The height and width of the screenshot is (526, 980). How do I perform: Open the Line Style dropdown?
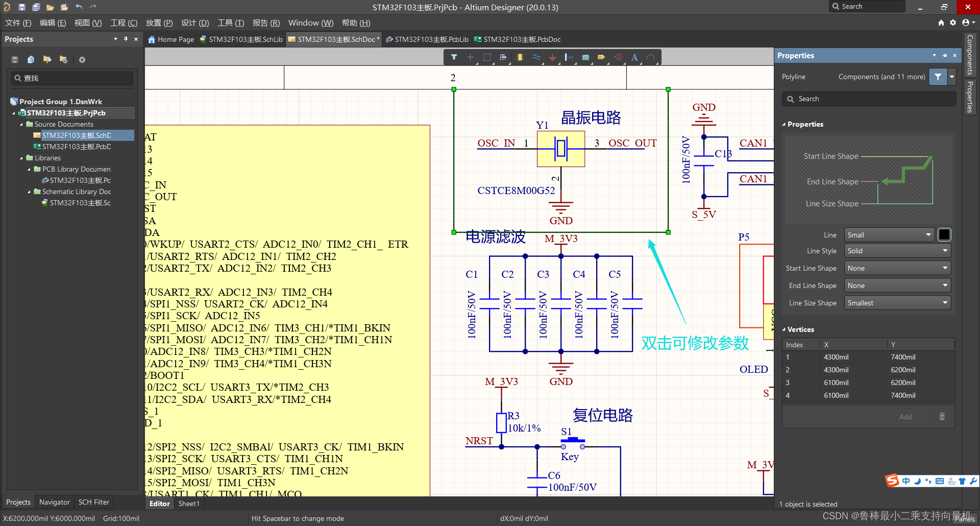pyautogui.click(x=897, y=251)
